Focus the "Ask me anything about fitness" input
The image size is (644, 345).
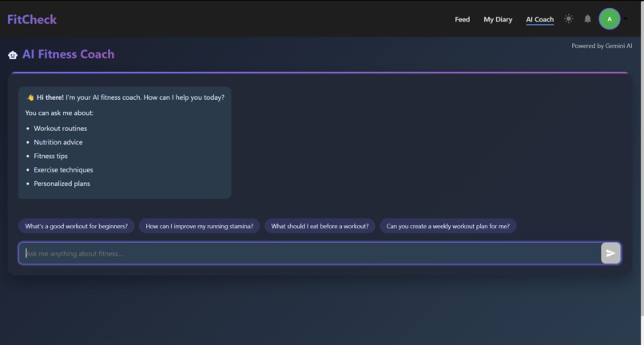[310, 253]
